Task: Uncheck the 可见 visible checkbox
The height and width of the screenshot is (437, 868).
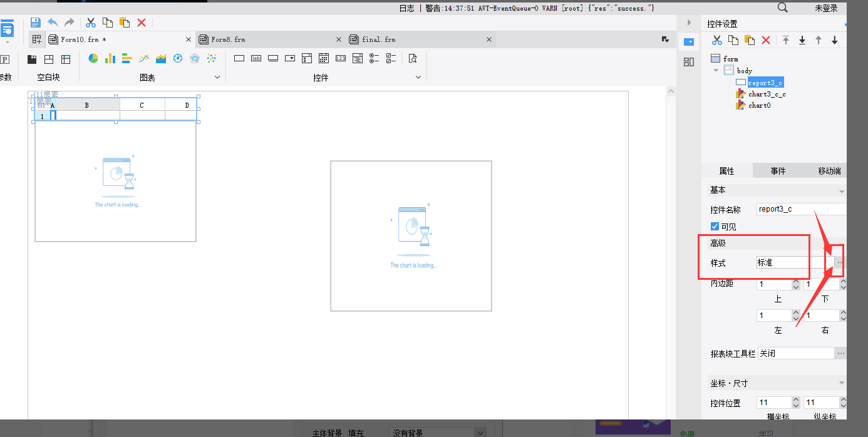Action: point(715,227)
